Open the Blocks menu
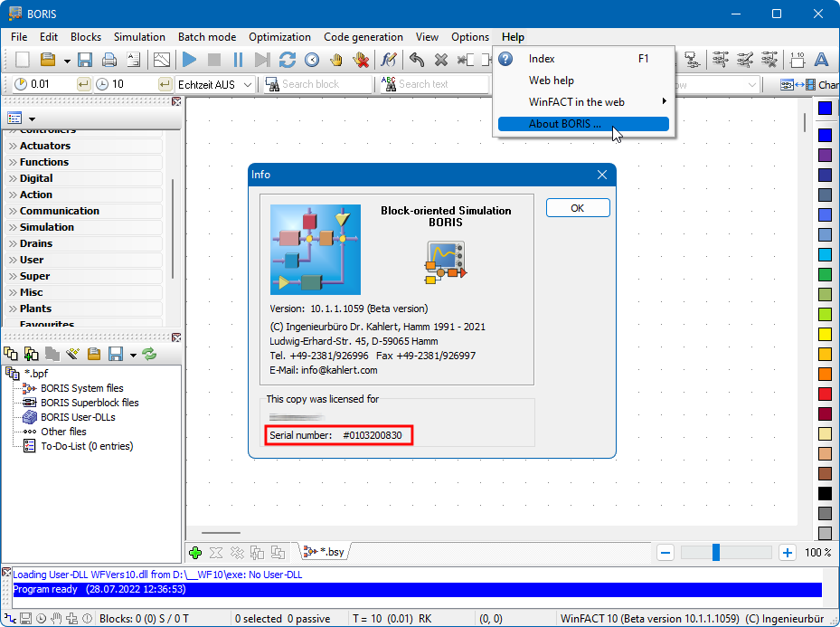 click(x=86, y=37)
